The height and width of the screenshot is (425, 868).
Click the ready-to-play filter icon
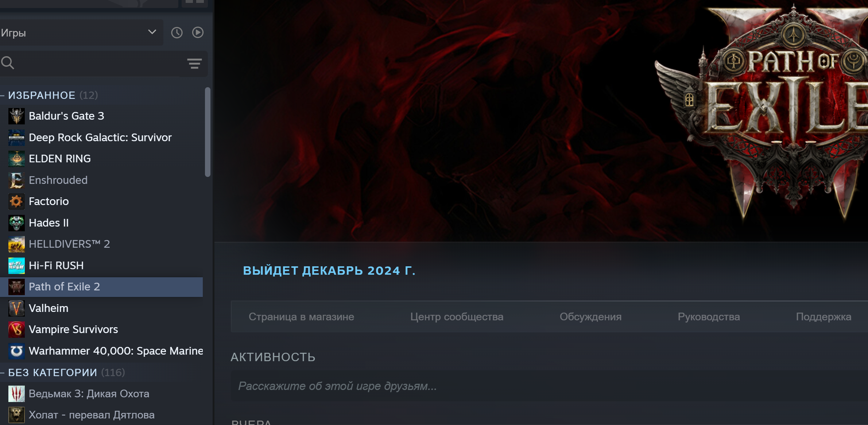198,32
